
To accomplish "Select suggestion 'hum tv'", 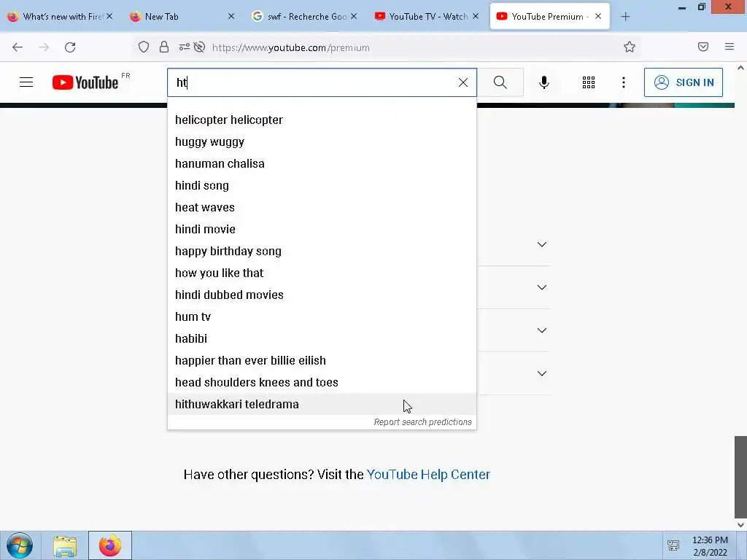I will pos(322,317).
